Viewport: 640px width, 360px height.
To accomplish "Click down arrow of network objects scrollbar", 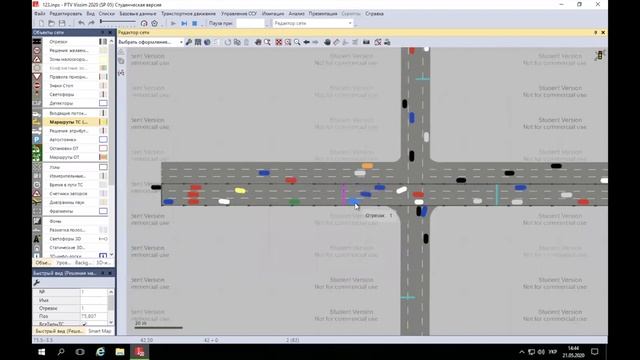I will (x=111, y=255).
